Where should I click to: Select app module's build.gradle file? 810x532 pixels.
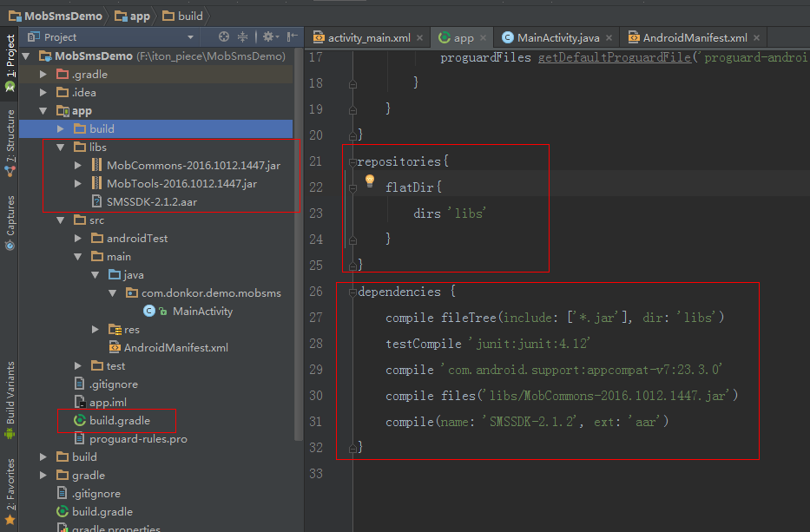point(112,420)
